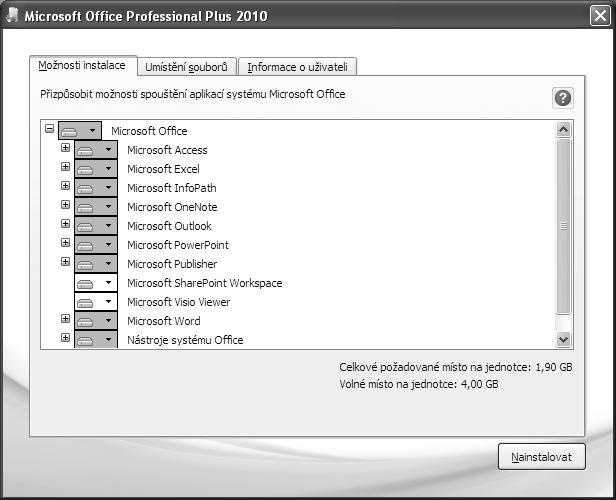The height and width of the screenshot is (500, 616).
Task: Select the Možnosti instalace tab
Action: (x=83, y=65)
